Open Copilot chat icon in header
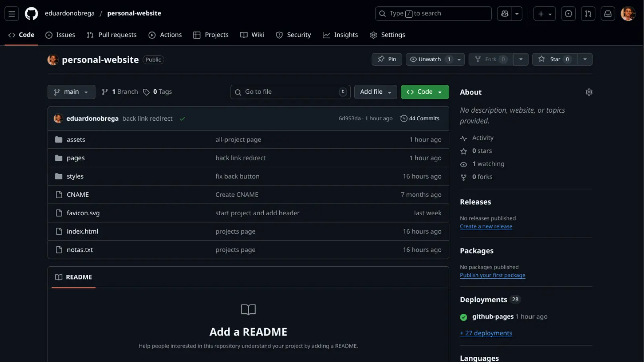 pos(505,14)
